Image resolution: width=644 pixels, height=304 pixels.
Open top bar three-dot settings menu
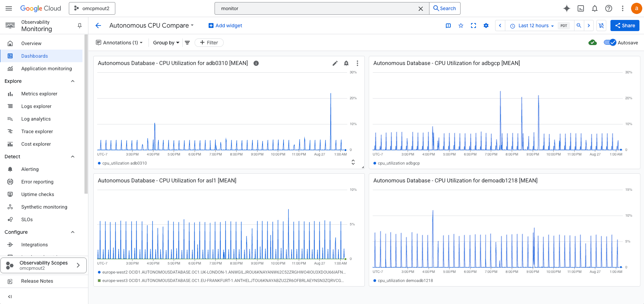click(x=623, y=8)
